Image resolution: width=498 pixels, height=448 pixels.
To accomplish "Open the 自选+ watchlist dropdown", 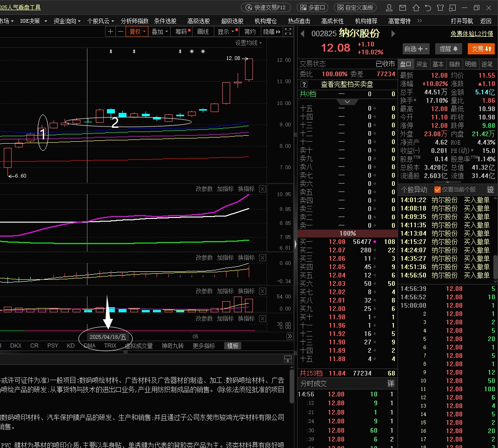I will click(x=416, y=49).
